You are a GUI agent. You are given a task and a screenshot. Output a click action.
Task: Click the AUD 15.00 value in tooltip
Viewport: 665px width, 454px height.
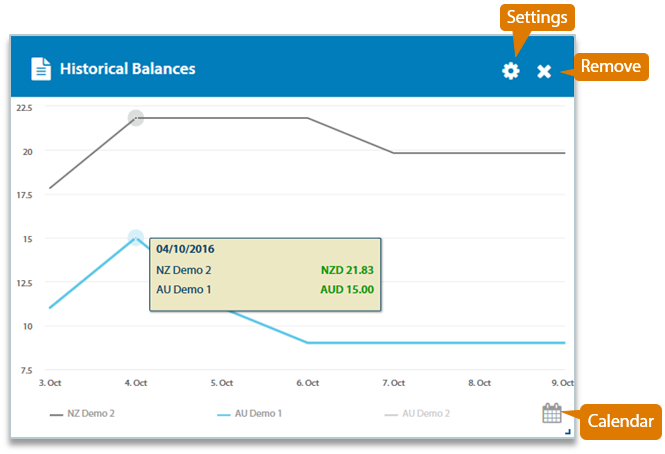pyautogui.click(x=347, y=290)
